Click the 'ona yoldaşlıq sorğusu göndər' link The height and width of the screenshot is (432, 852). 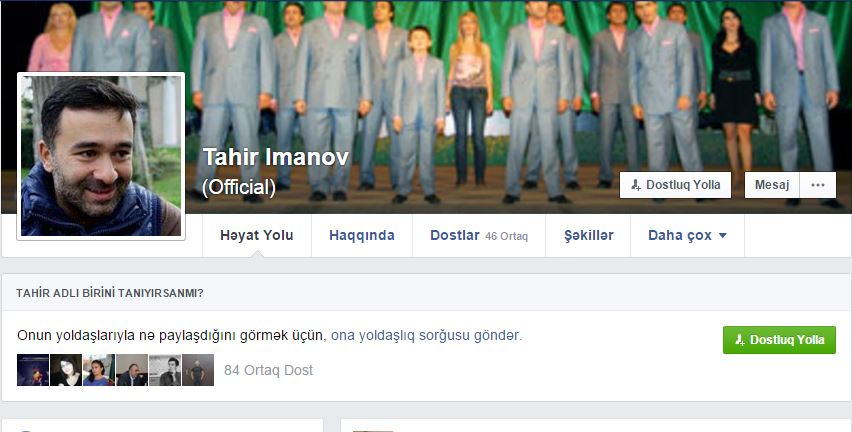tap(426, 336)
